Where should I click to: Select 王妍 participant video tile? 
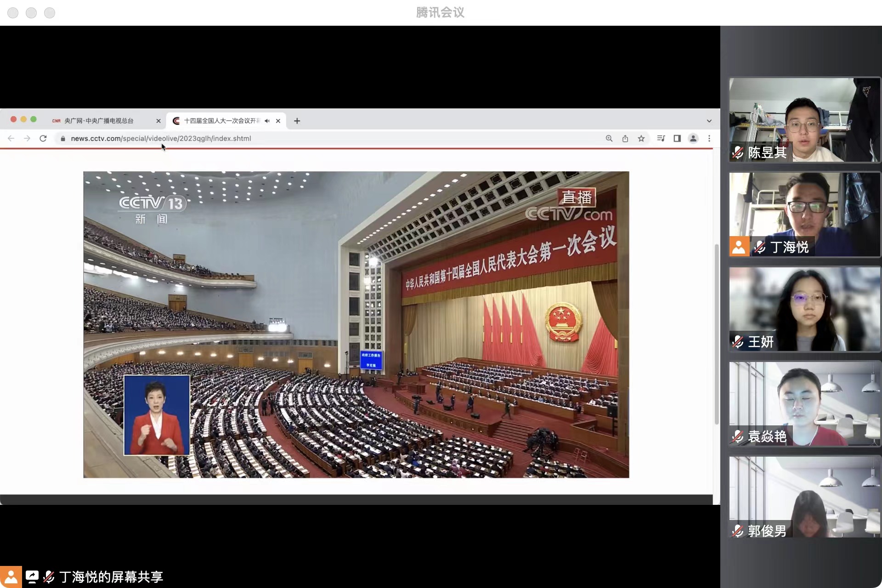tap(804, 309)
